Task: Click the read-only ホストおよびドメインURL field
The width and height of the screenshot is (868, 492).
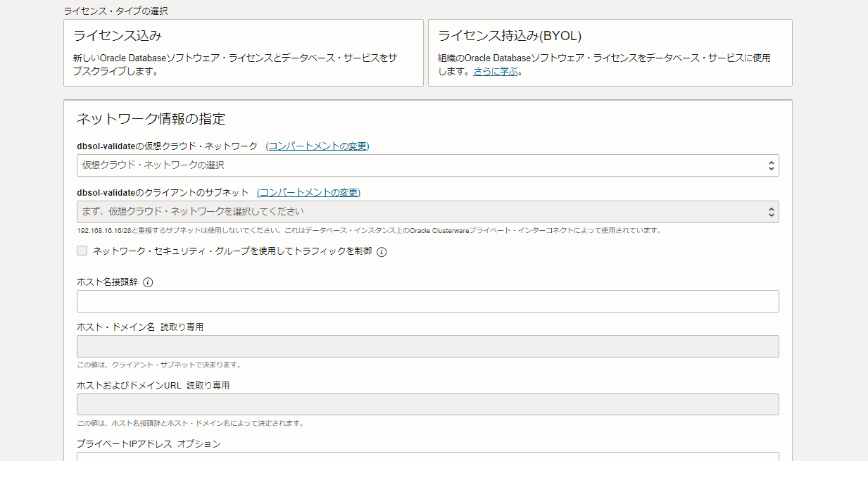Action: pos(427,405)
